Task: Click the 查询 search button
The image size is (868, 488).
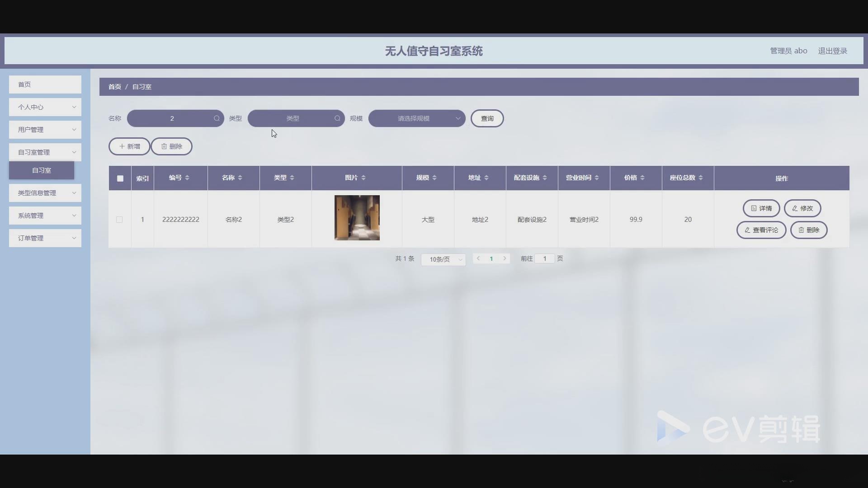Action: click(x=487, y=118)
